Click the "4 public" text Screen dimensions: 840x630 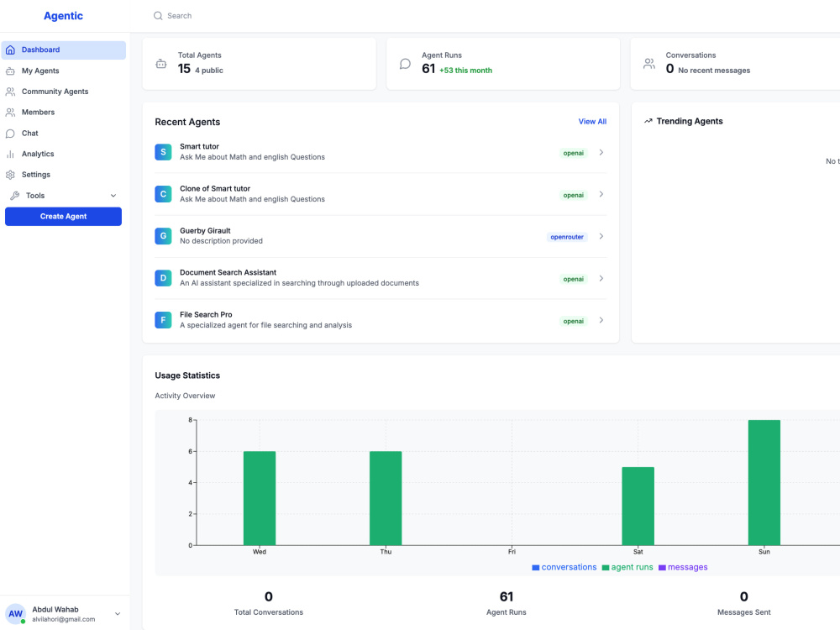(x=209, y=71)
